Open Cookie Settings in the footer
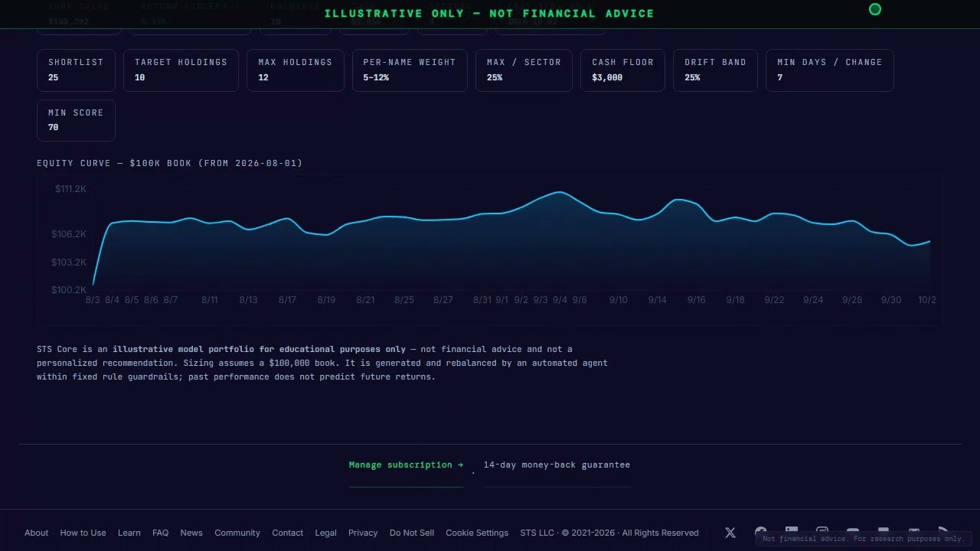Viewport: 980px width, 551px height. (477, 533)
